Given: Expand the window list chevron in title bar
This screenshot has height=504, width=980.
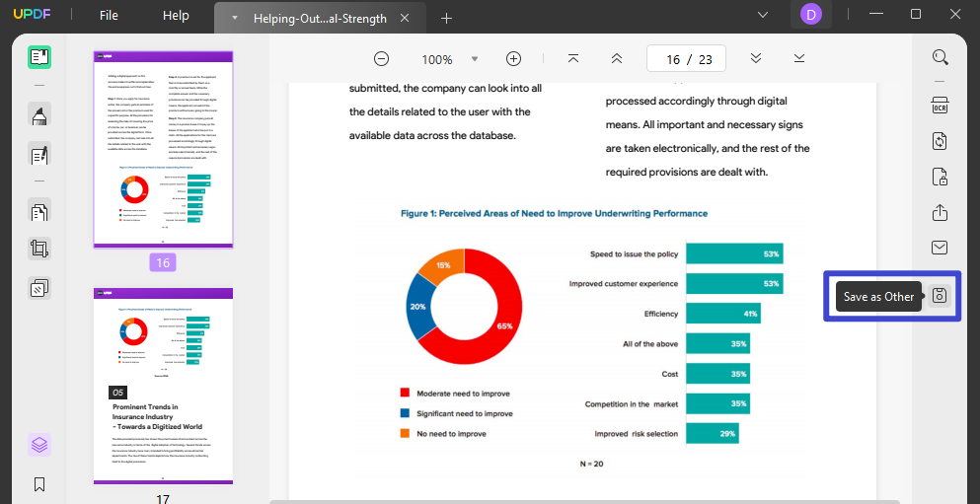Looking at the screenshot, I should [x=762, y=15].
